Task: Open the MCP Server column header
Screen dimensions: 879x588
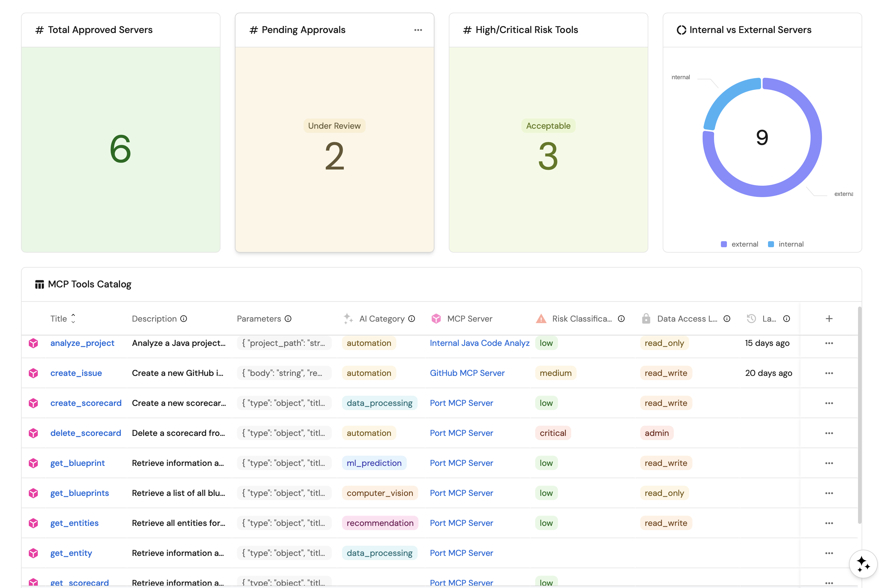Action: (x=469, y=318)
